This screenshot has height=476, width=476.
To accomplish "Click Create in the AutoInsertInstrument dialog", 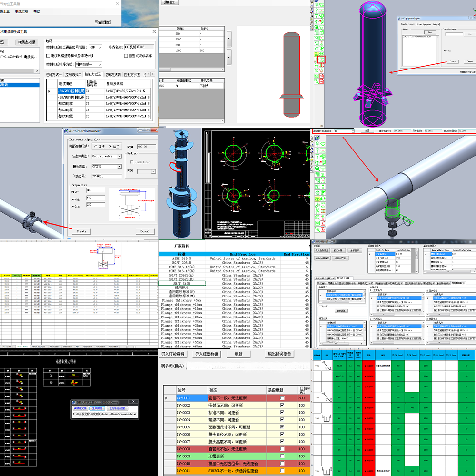I will pos(81,231).
